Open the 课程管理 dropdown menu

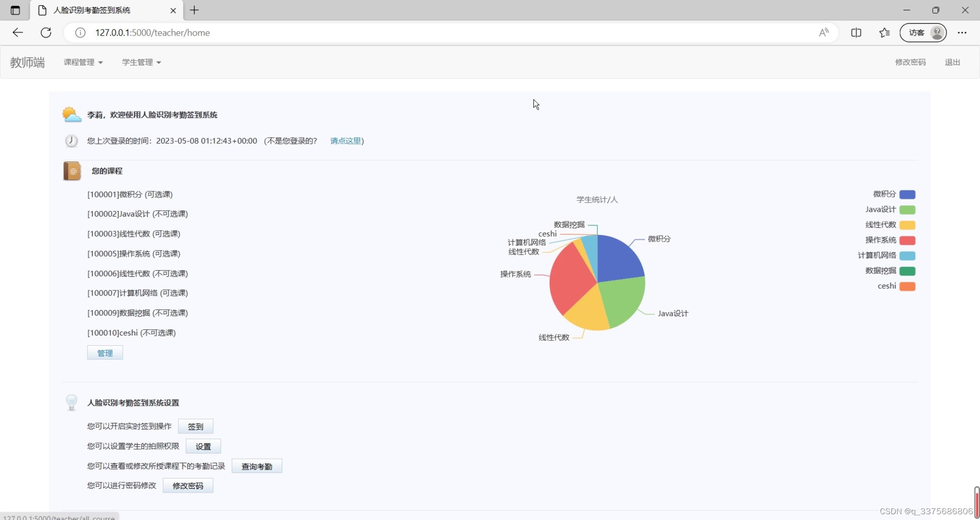pyautogui.click(x=83, y=62)
